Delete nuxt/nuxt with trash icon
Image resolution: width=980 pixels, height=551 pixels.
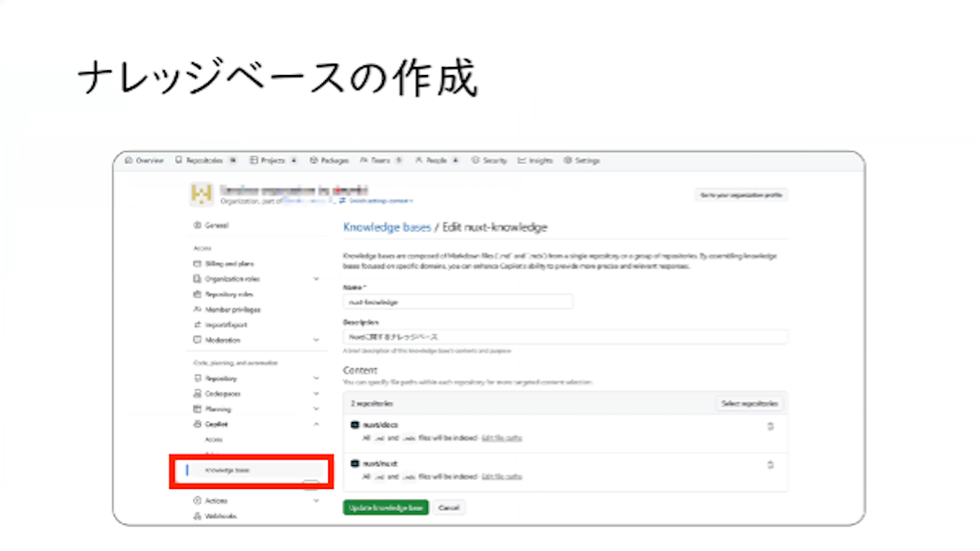point(770,464)
